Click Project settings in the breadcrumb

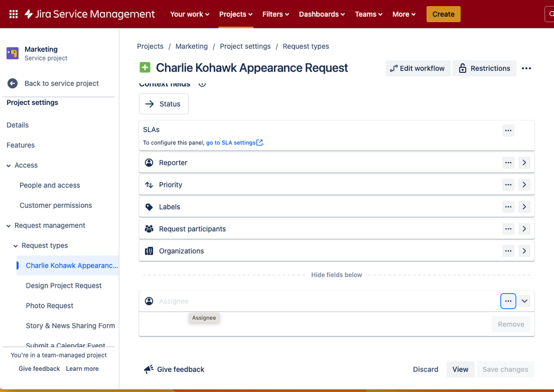[245, 46]
